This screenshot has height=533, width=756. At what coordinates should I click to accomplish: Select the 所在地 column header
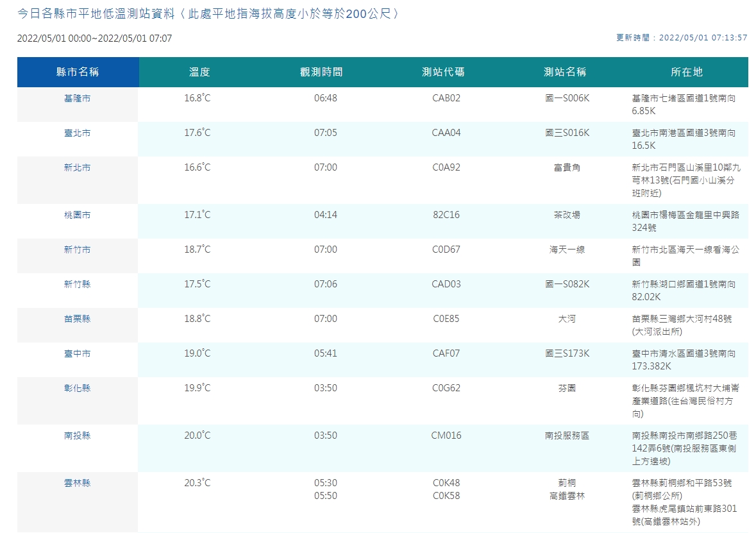[687, 72]
